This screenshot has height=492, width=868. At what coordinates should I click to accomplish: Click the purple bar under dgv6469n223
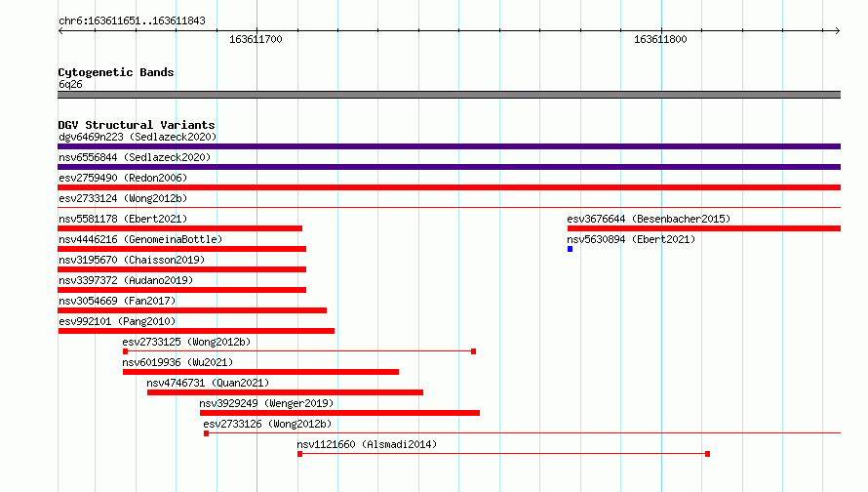(x=449, y=146)
